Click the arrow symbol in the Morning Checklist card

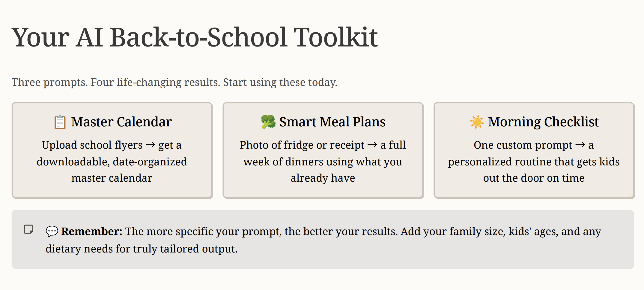coord(580,145)
